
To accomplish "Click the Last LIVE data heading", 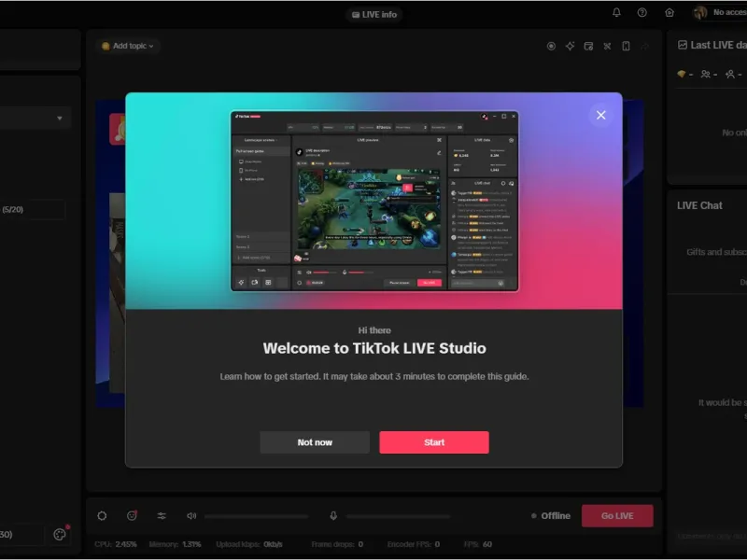I will tap(719, 45).
